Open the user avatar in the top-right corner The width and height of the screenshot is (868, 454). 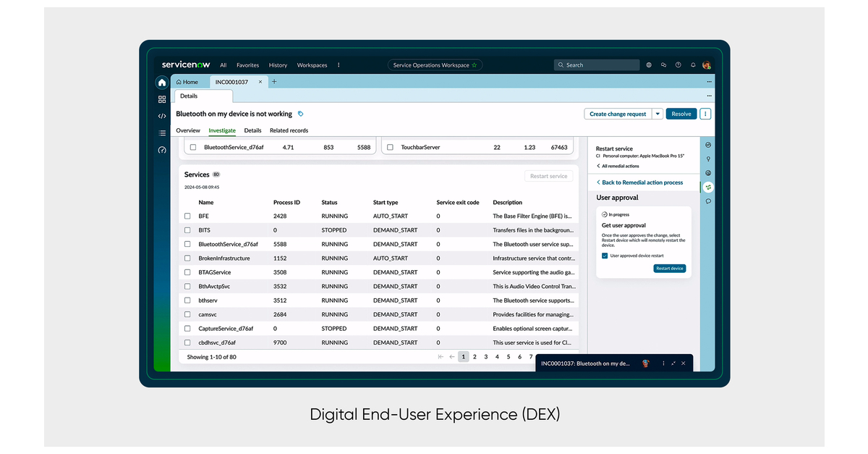[706, 64]
